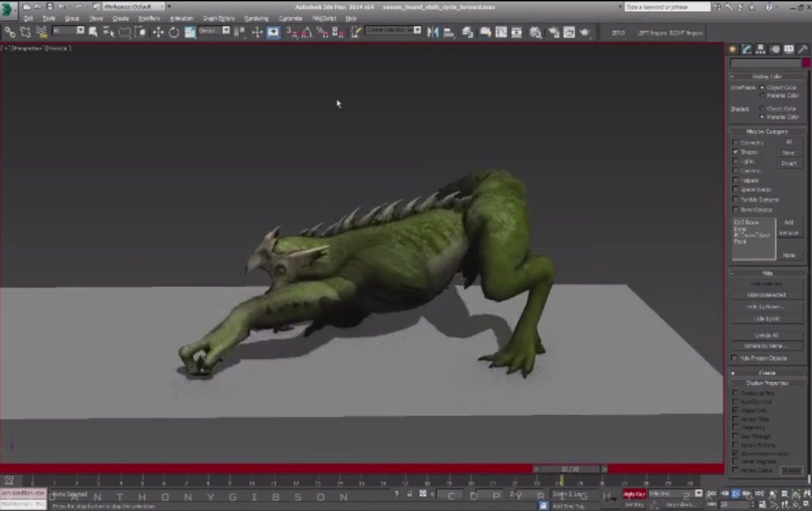Enable the See-Through checkbox
This screenshot has width=812, height=511.
tap(735, 435)
